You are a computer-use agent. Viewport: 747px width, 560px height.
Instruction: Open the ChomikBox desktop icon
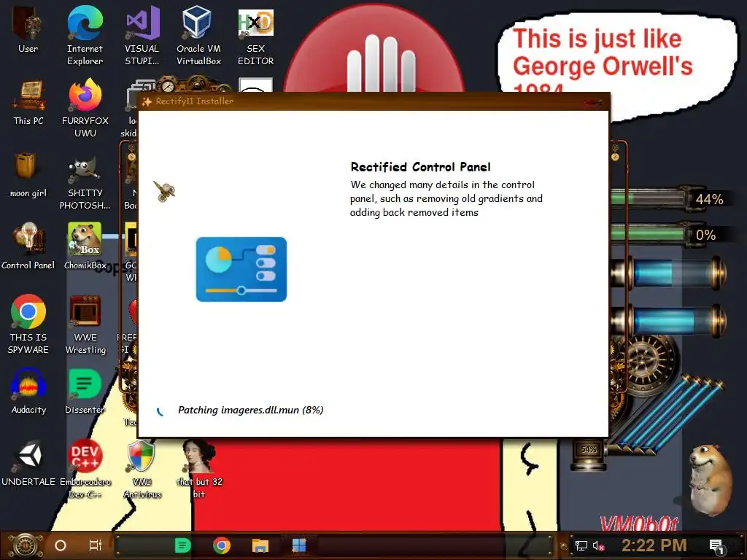[x=85, y=246]
